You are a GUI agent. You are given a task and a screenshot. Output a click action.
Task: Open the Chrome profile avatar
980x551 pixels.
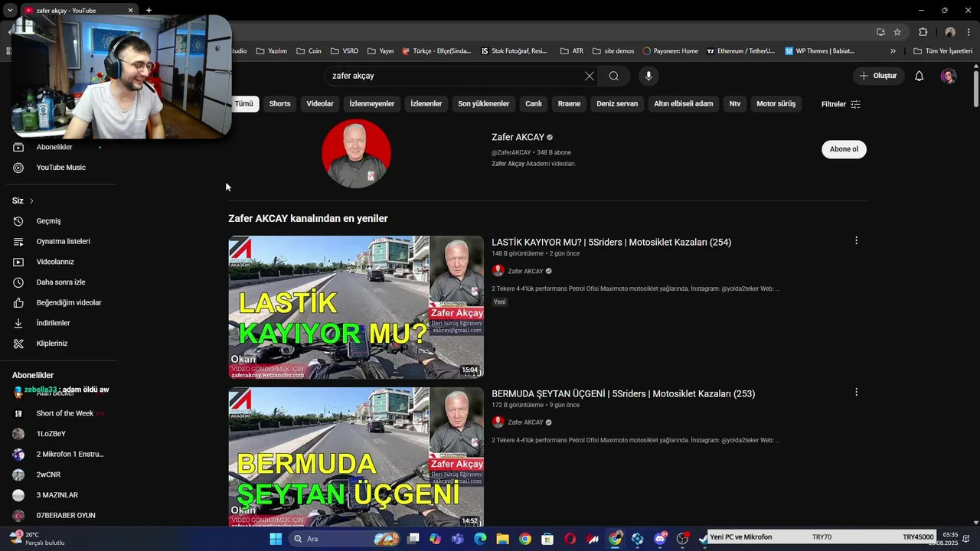(950, 32)
